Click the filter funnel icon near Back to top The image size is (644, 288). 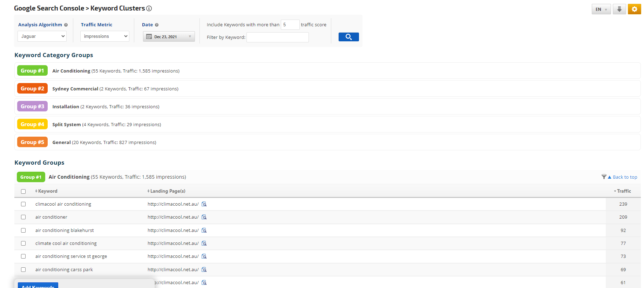tap(604, 177)
